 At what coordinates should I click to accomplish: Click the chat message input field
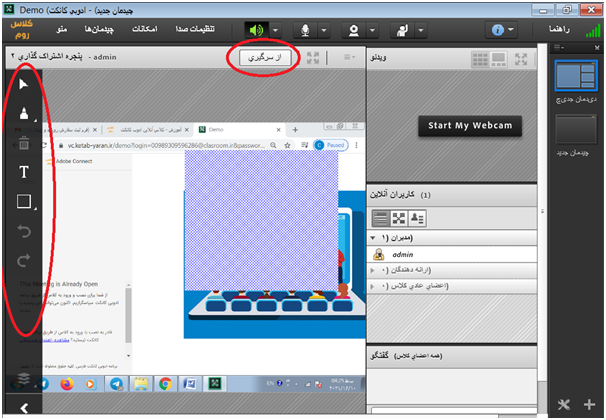454,410
